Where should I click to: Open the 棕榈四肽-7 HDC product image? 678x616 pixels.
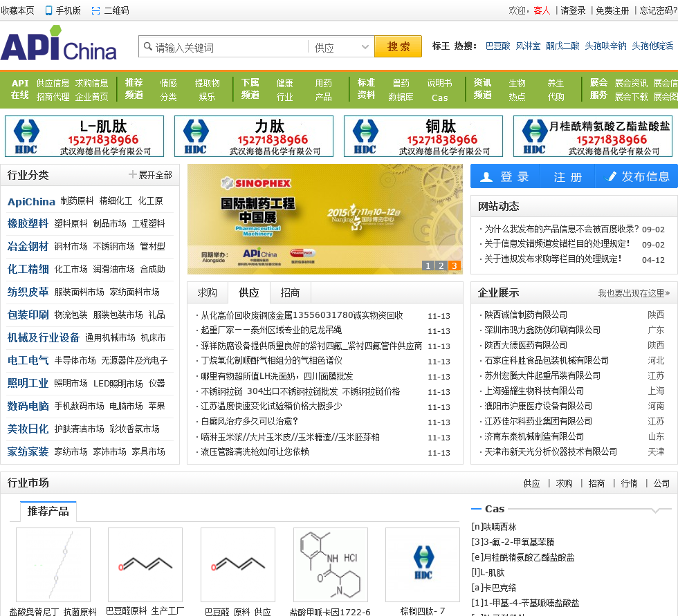coord(423,565)
